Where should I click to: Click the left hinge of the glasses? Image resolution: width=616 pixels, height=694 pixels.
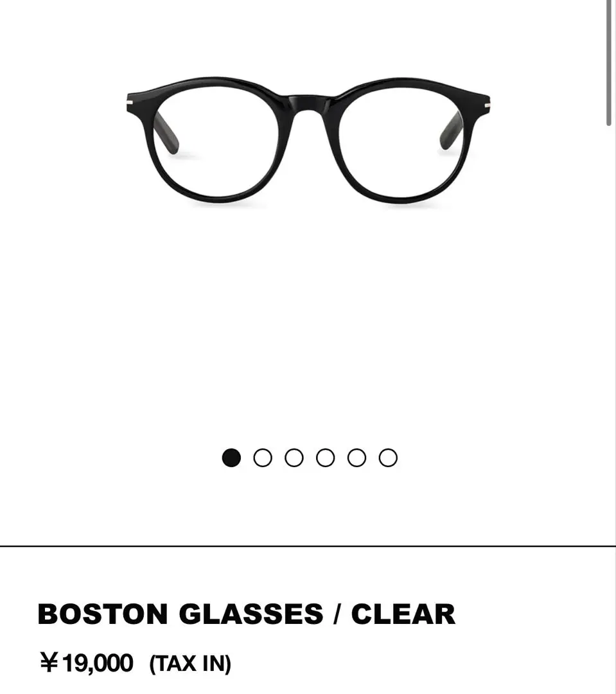(130, 103)
